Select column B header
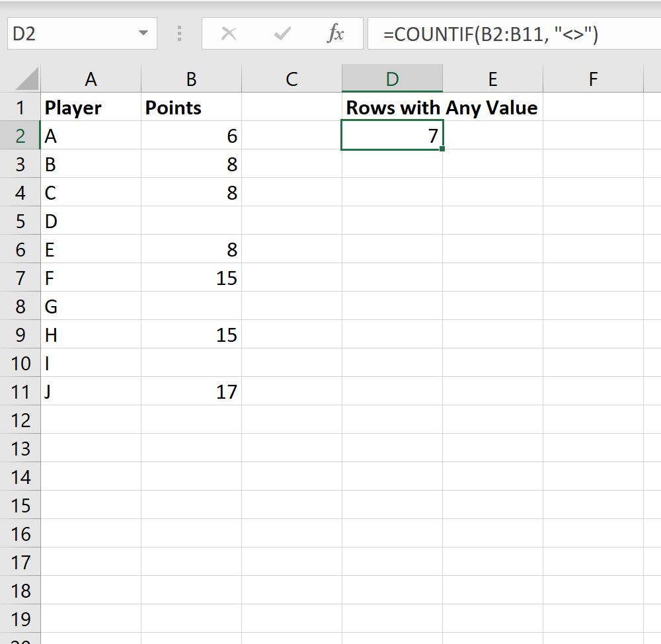Screen dimensions: 661x644 tap(192, 79)
